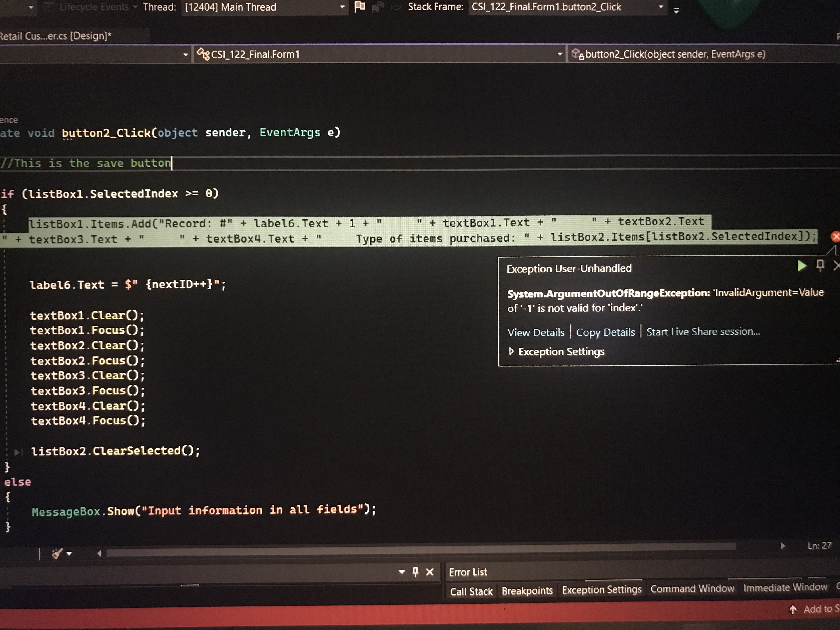
Task: Click the save button comment line
Action: click(86, 163)
